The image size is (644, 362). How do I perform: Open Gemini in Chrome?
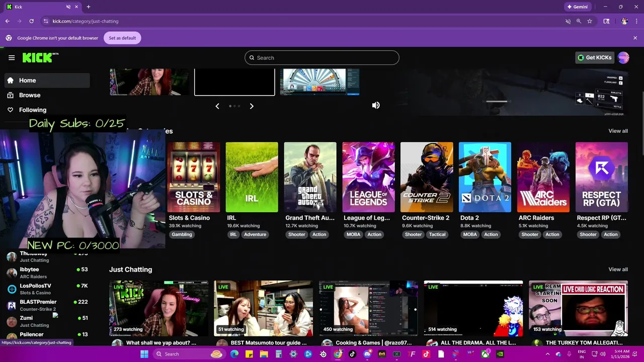pos(578,7)
